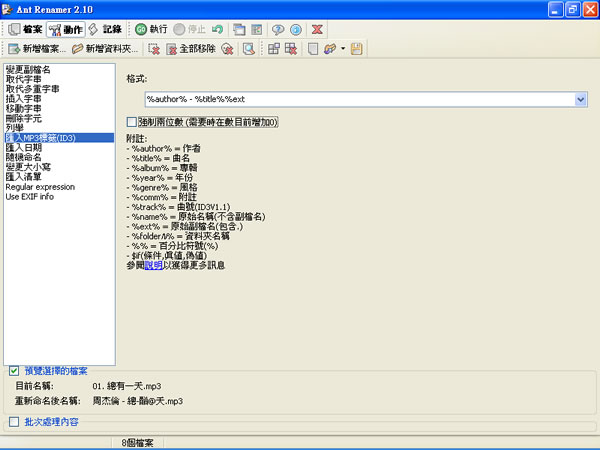The height and width of the screenshot is (450, 600).
Task: Select 匯入清單 action
Action: pos(23,177)
